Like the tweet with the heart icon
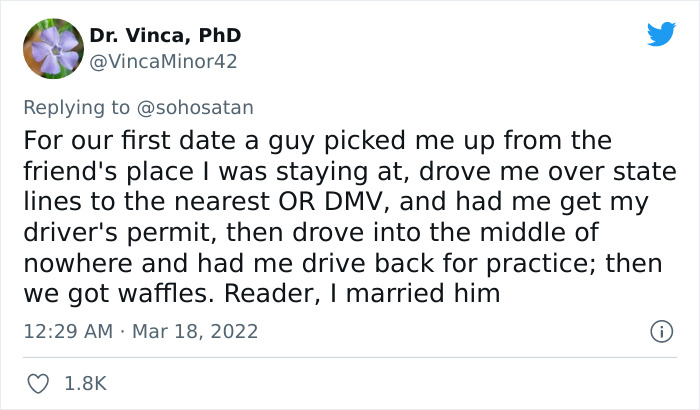The height and width of the screenshot is (410, 700). (40, 383)
